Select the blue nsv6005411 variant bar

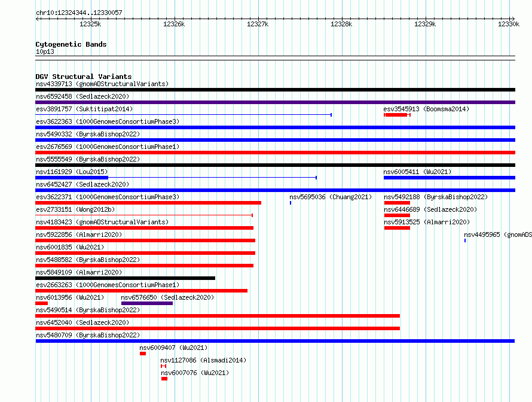tap(450, 178)
